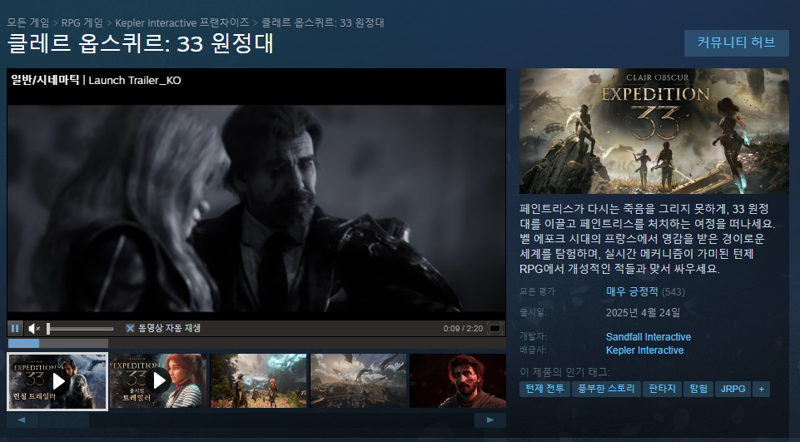Click the review count (543)
The width and height of the screenshot is (800, 442).
[x=673, y=292]
